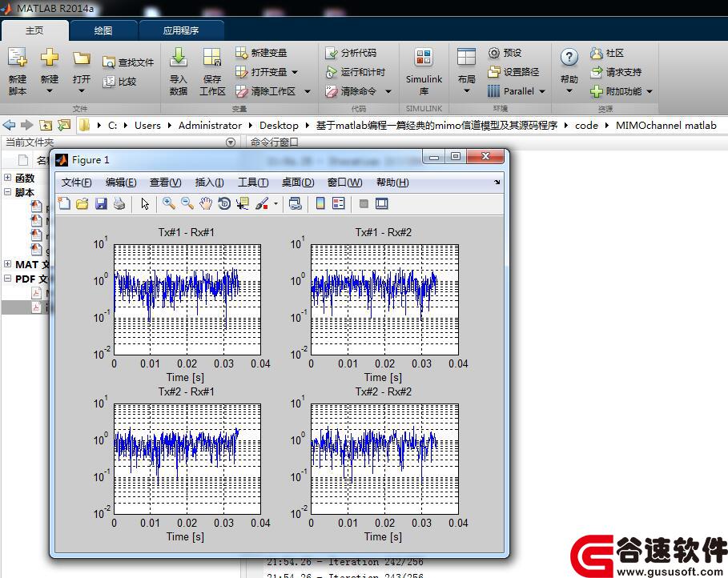Click Hide Plot Tools icon
This screenshot has height=578, width=728.
tap(364, 203)
